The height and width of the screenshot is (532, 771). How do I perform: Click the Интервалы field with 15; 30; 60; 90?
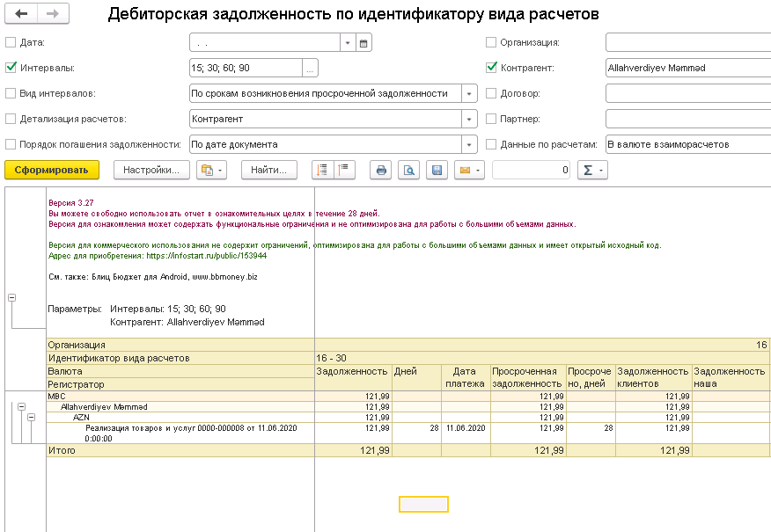point(246,69)
